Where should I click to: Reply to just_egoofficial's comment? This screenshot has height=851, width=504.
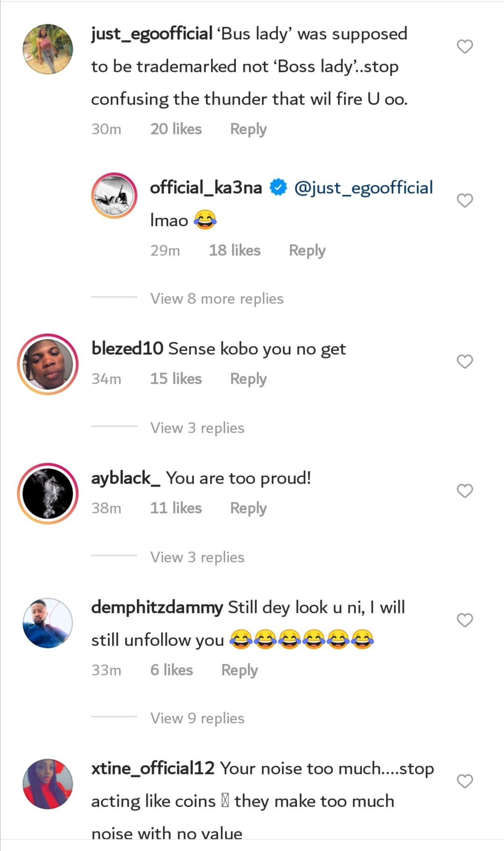pos(248,129)
